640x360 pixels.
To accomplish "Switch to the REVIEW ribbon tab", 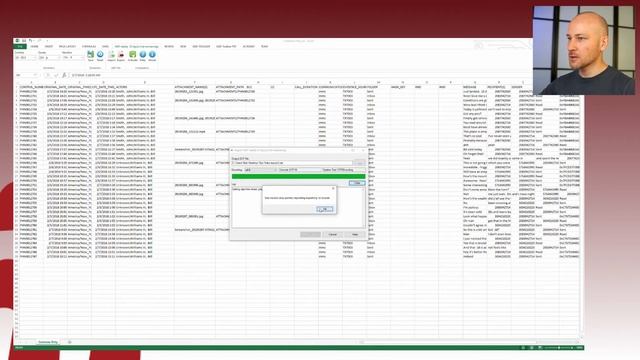I will (169, 47).
